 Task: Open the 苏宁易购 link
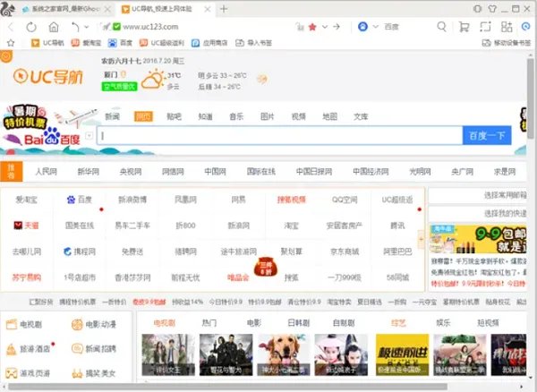26,277
